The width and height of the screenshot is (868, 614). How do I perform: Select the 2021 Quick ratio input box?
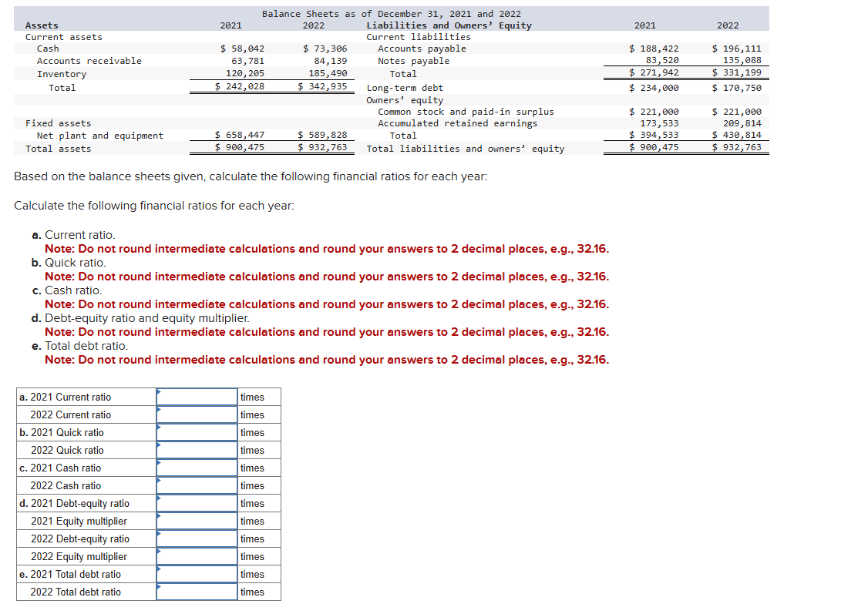point(197,432)
